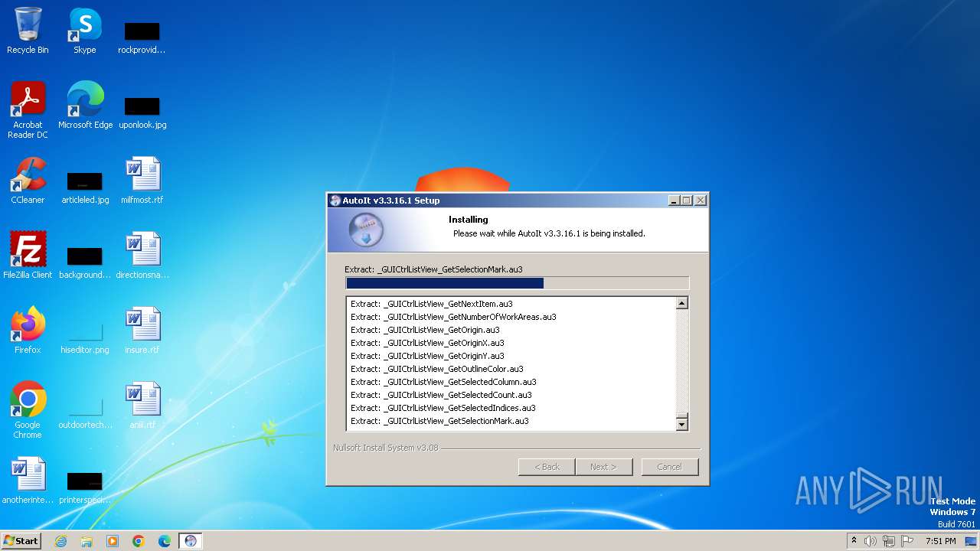980x551 pixels.
Task: Select log line _GUICtrlListView_GetOrigin.au3
Action: coord(425,330)
